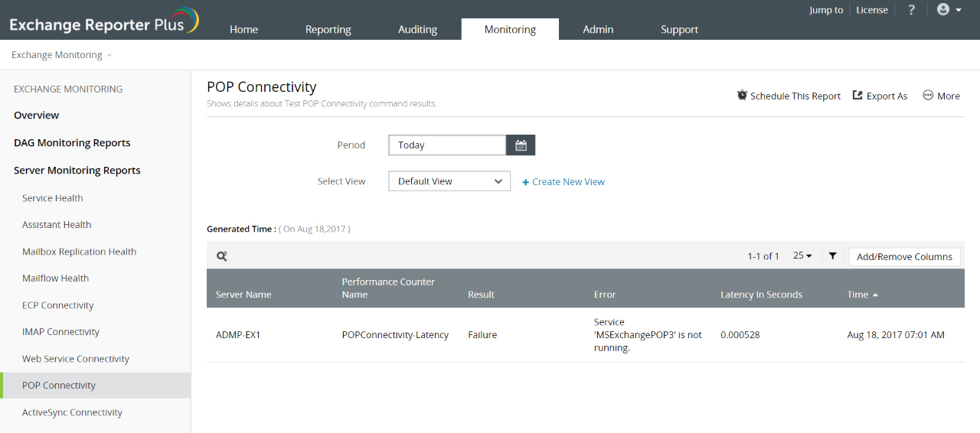Viewport: 980px width, 433px height.
Task: Click the License link in header
Action: pos(872,10)
